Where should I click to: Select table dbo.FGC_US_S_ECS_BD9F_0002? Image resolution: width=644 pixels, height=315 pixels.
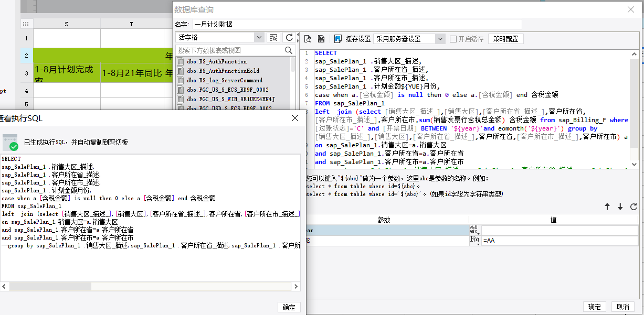pos(228,90)
